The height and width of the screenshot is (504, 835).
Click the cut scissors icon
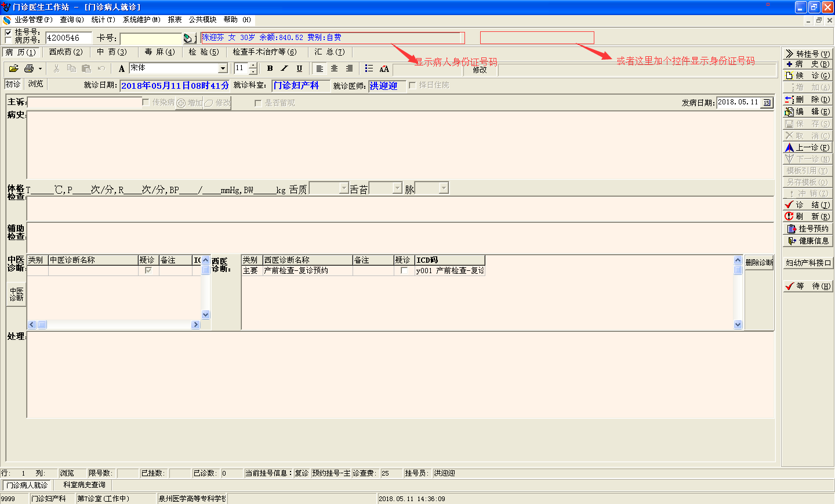pos(56,68)
